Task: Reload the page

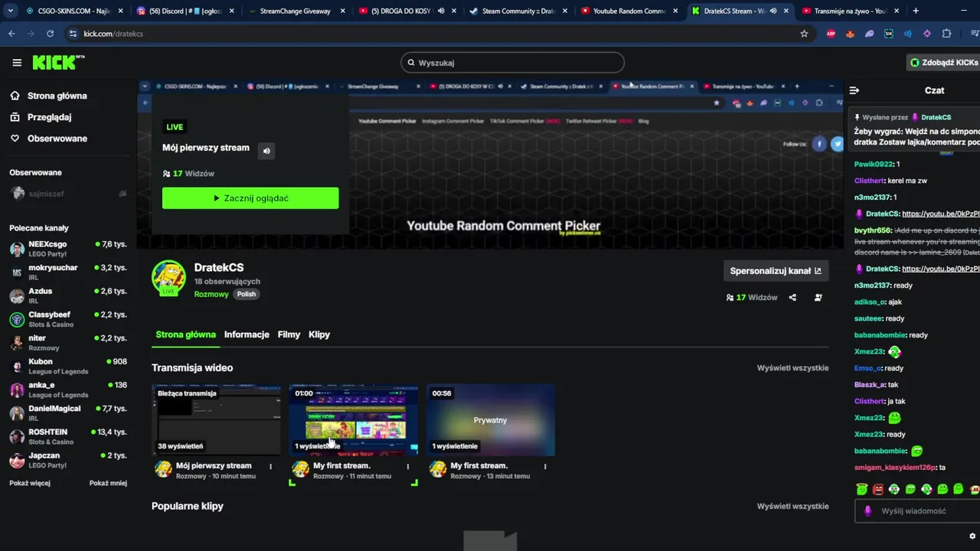Action: coord(50,34)
